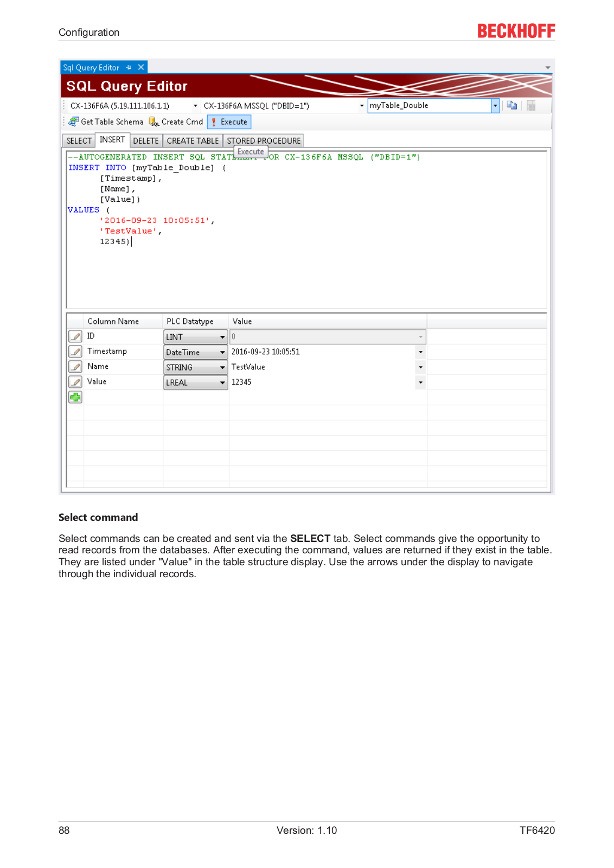This screenshot has height=868, width=614.
Task: Click inside the myTable_Double table name field
Action: [x=430, y=105]
